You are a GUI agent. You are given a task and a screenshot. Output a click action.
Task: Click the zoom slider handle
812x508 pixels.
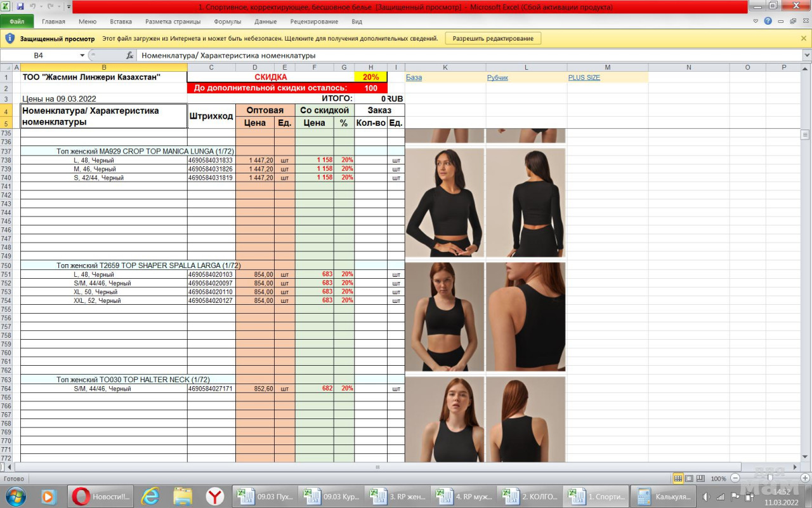point(769,478)
